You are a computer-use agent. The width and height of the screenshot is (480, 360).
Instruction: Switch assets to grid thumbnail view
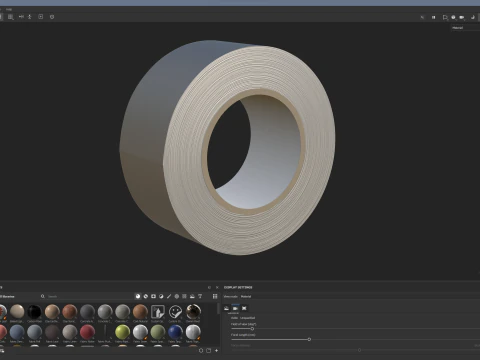point(215,296)
